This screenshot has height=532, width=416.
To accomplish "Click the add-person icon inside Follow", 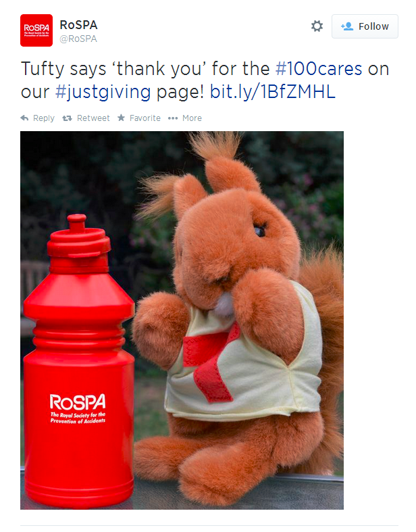I will point(347,26).
